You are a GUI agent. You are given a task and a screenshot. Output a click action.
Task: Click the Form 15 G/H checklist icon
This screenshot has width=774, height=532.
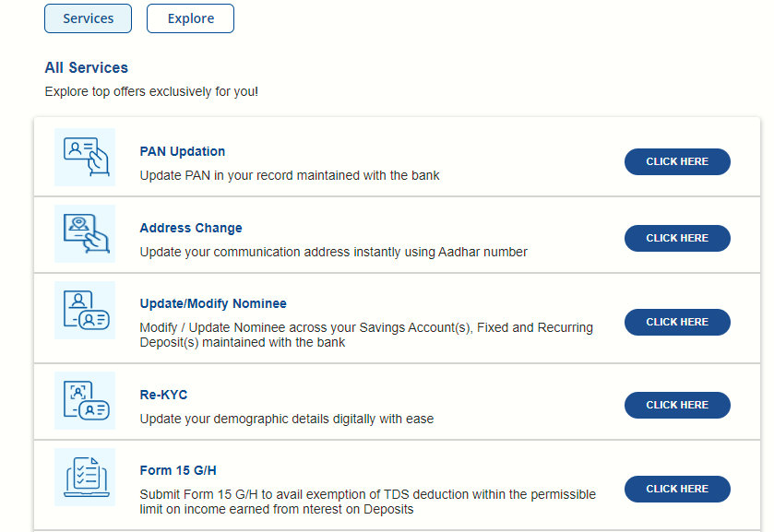click(x=85, y=478)
